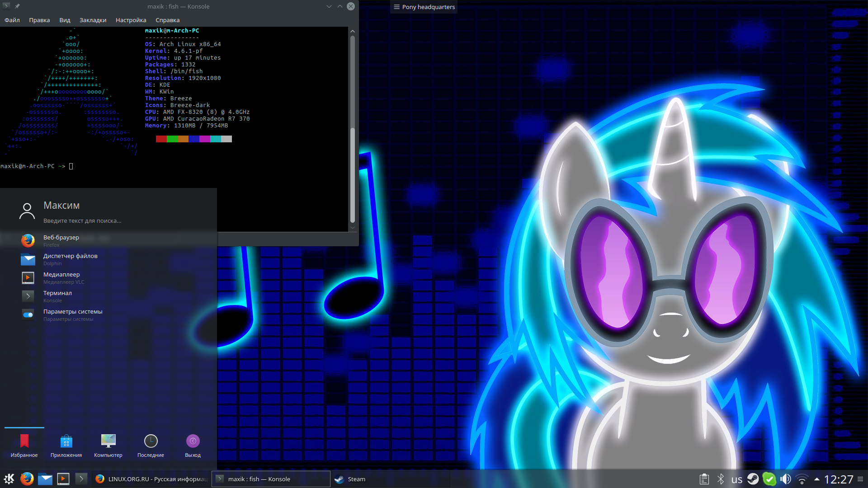Viewport: 868px width, 488px height.
Task: Open the Закладки menu in Konsole
Action: click(93, 20)
